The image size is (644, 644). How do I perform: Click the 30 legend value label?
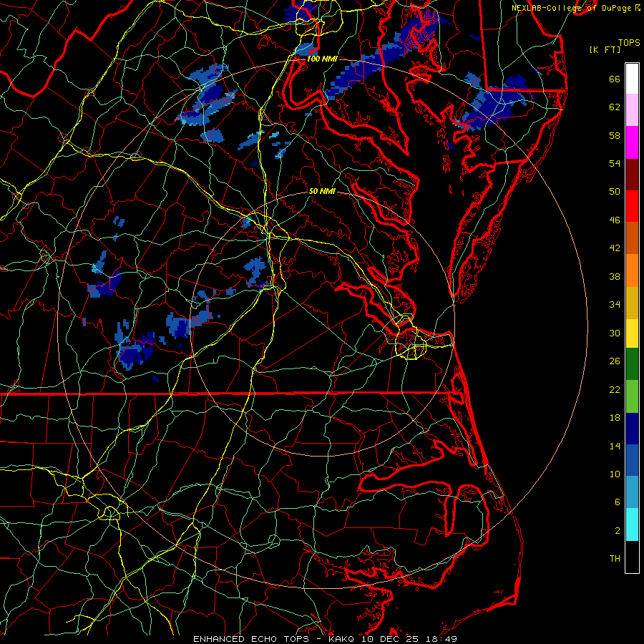point(615,333)
